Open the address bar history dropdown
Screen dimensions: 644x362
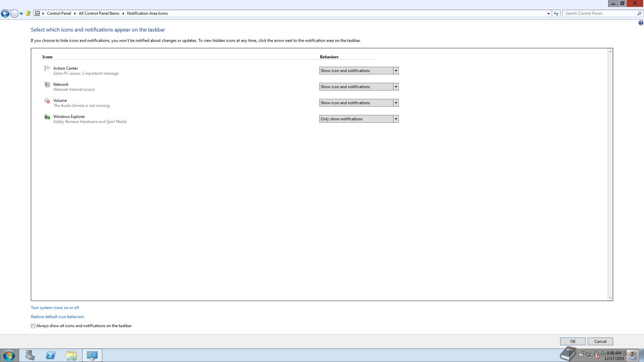548,13
